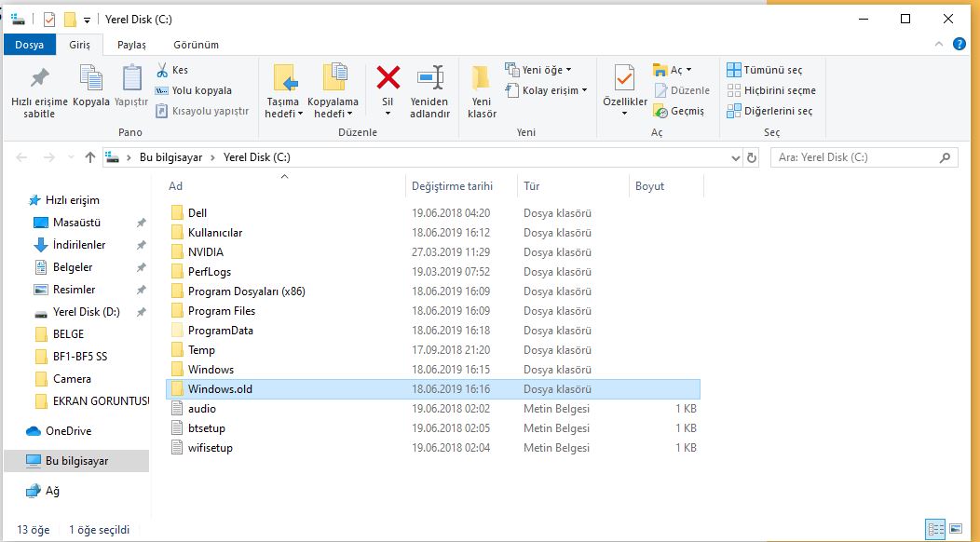Open the Dosya menu
Viewport: 980px width, 542px height.
(x=30, y=45)
